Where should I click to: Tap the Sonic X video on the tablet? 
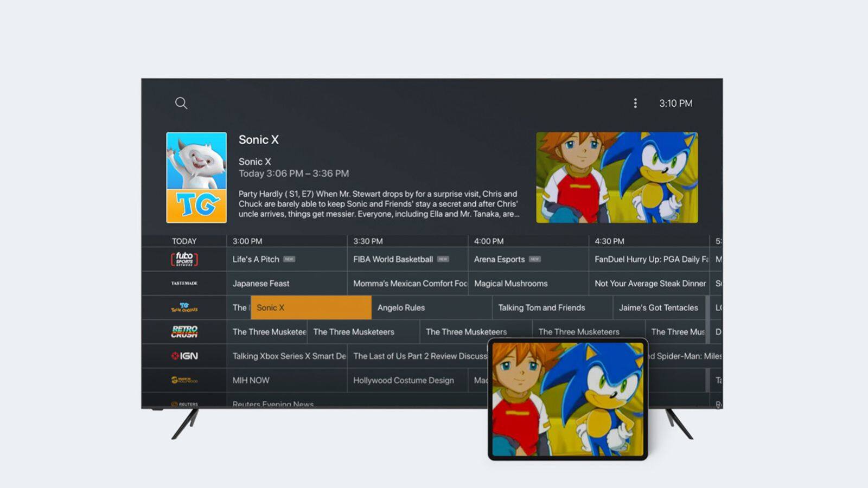click(567, 399)
